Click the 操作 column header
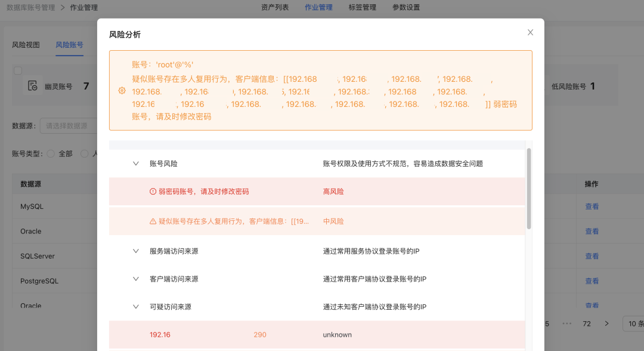The image size is (644, 351). 592,184
